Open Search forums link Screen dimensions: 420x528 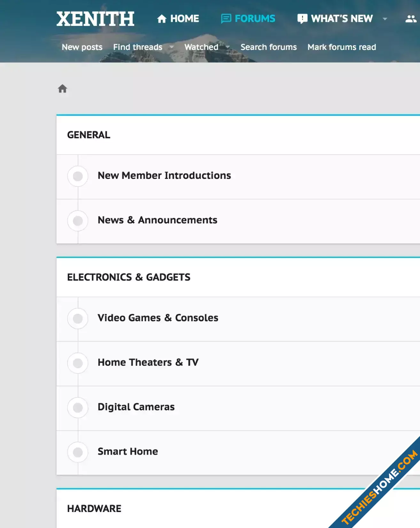[x=268, y=47]
